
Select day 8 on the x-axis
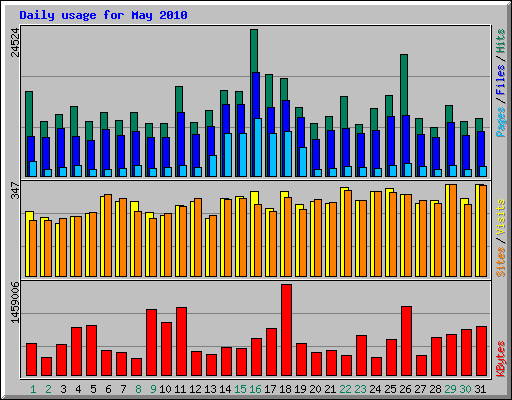[138, 389]
